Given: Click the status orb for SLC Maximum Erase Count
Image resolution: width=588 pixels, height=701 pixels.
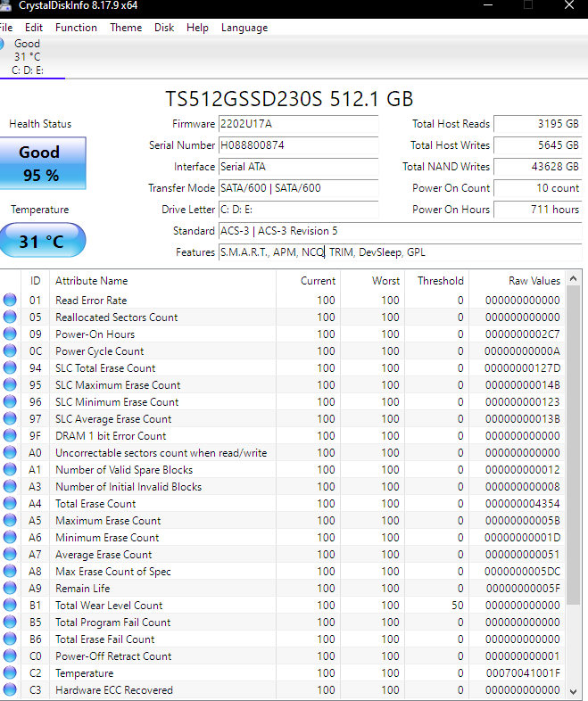Looking at the screenshot, I should click(x=10, y=384).
